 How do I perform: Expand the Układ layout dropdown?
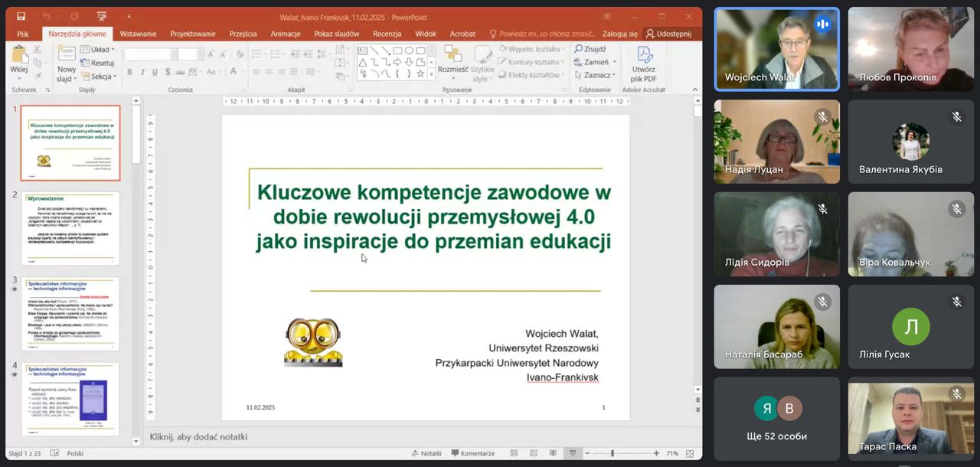click(97, 50)
